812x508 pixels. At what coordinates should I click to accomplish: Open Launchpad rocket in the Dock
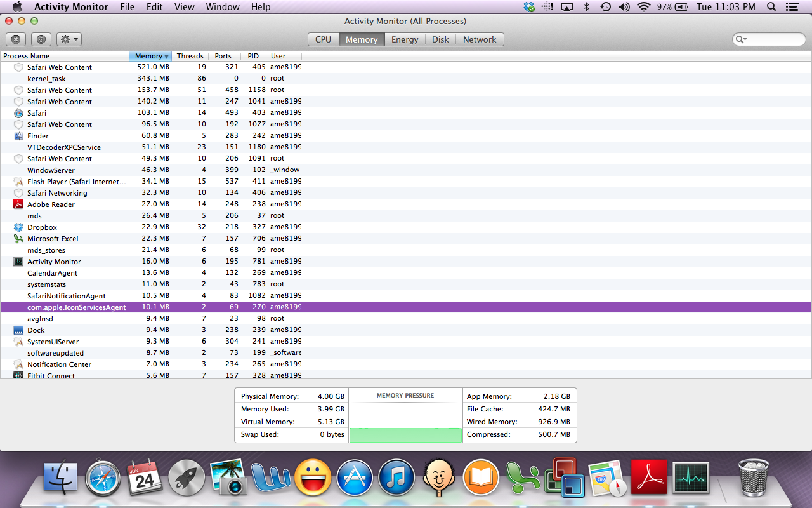tap(187, 478)
